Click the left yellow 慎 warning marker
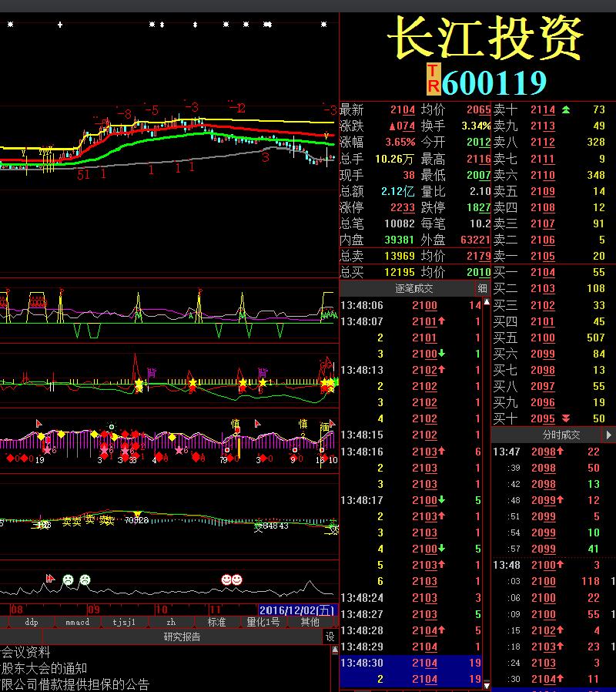This screenshot has width=616, height=692. 235,424
